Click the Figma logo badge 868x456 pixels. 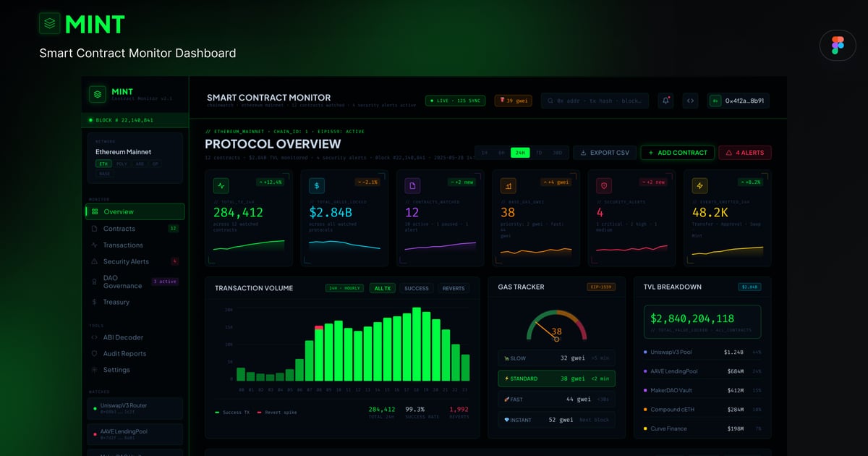click(838, 45)
